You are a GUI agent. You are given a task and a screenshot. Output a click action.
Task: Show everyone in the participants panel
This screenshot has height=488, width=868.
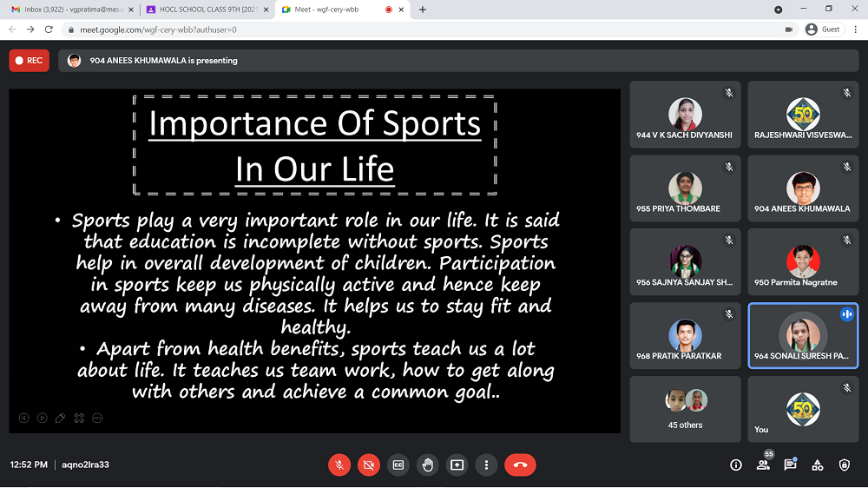[763, 465]
